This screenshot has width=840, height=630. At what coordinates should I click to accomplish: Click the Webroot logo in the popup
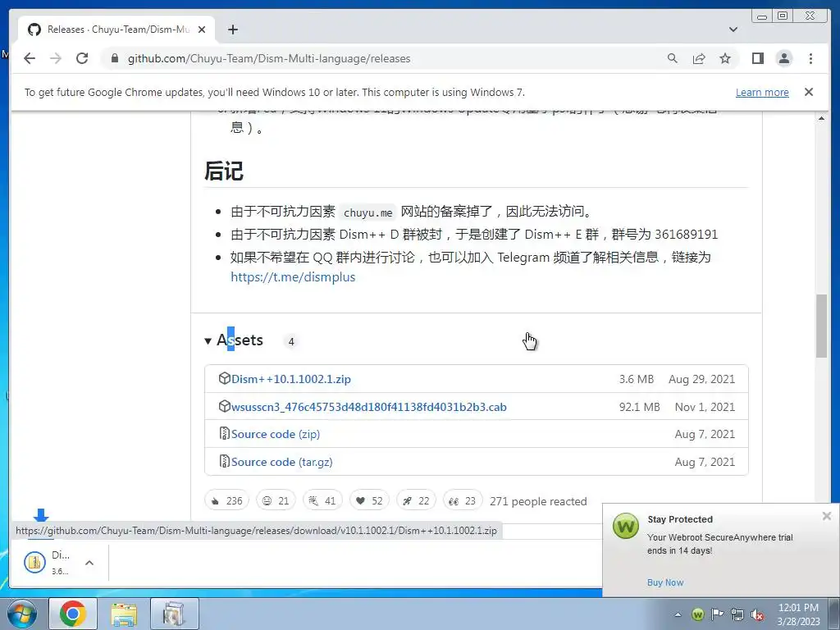click(626, 526)
